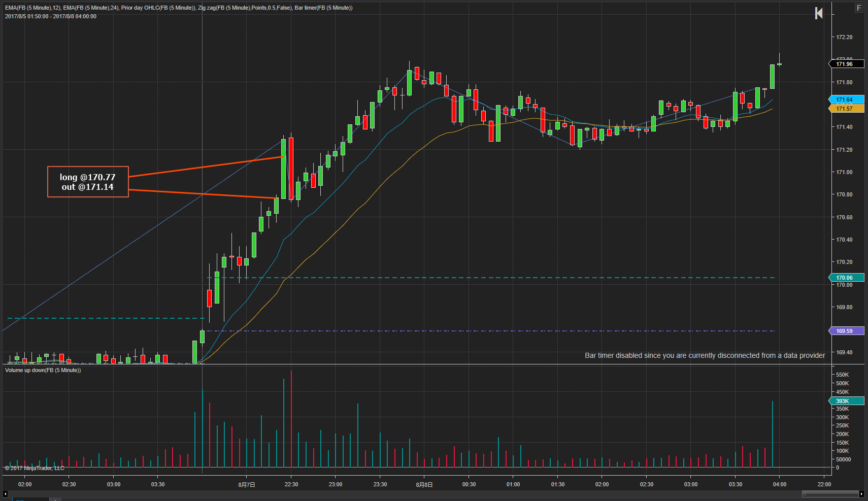
Task: Click the 8月7日 date label on time axis
Action: click(247, 484)
